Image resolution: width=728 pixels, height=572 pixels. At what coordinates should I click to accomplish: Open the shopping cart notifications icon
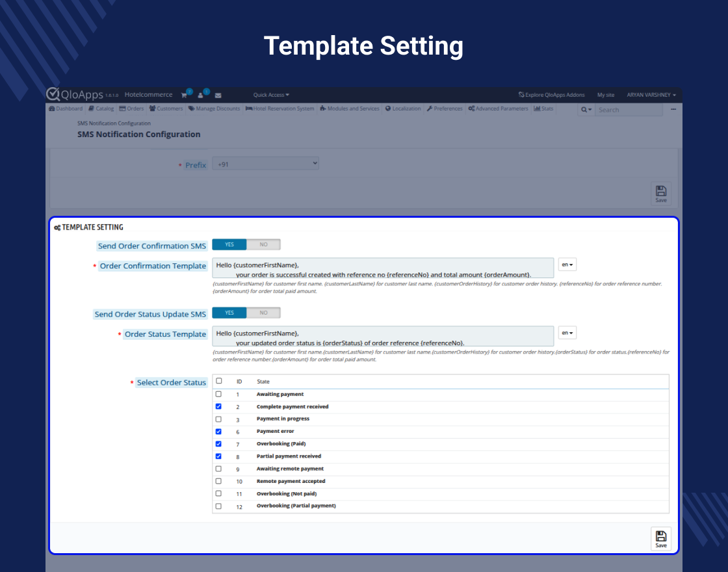(x=184, y=95)
